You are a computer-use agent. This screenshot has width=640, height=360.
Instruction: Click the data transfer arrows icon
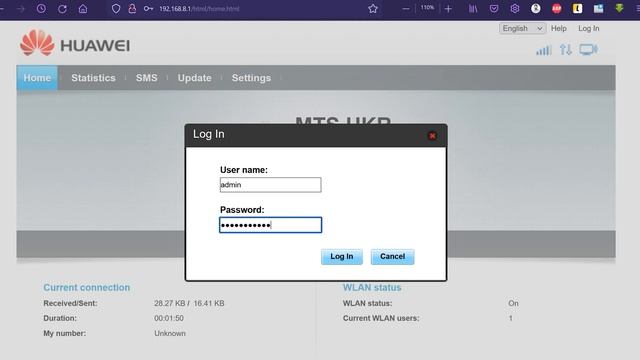pos(566,50)
